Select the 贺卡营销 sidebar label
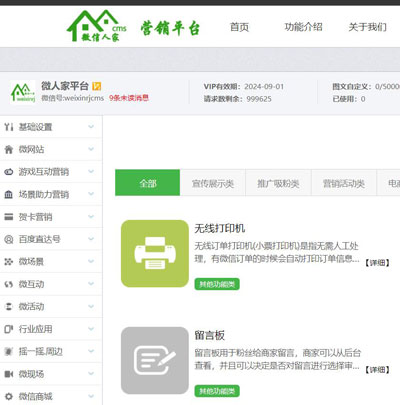The image size is (400, 405). 35,217
